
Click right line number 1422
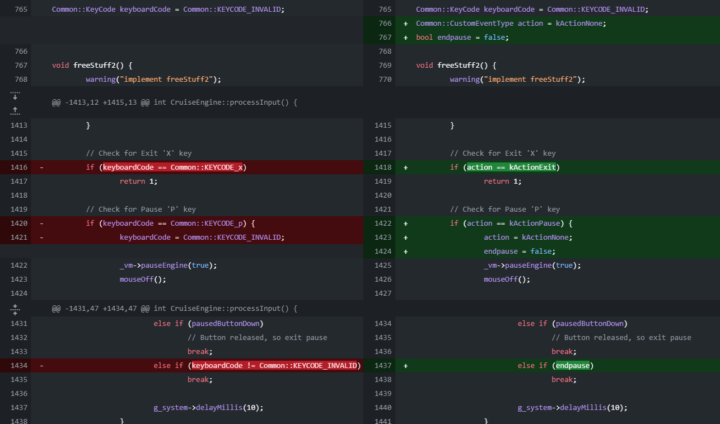click(382, 223)
